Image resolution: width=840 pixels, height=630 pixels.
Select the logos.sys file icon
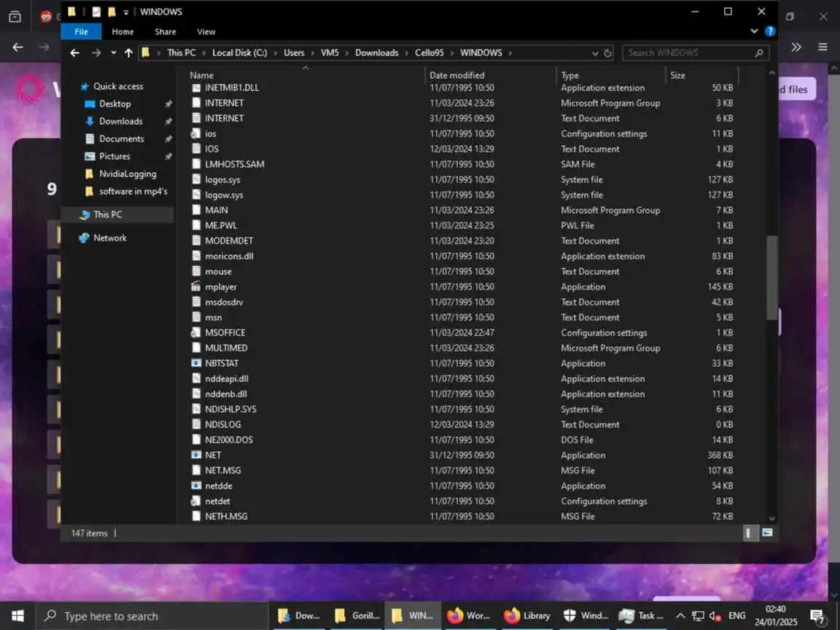(196, 179)
